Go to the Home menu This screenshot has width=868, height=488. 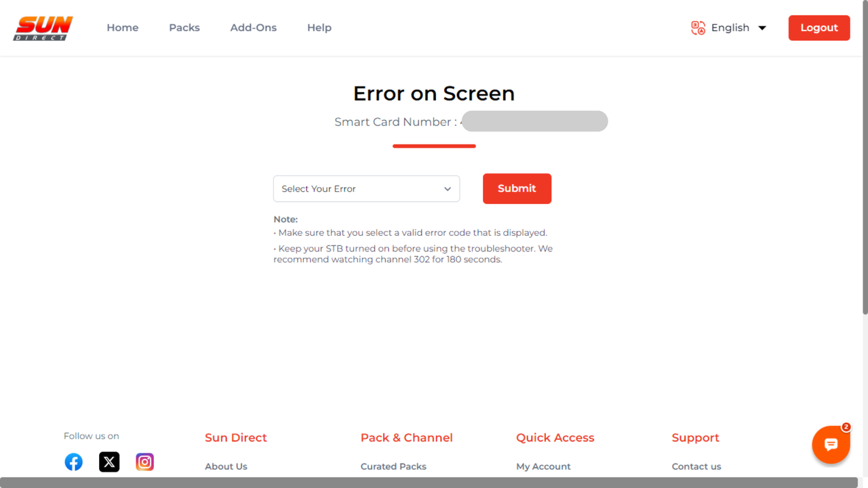point(123,28)
